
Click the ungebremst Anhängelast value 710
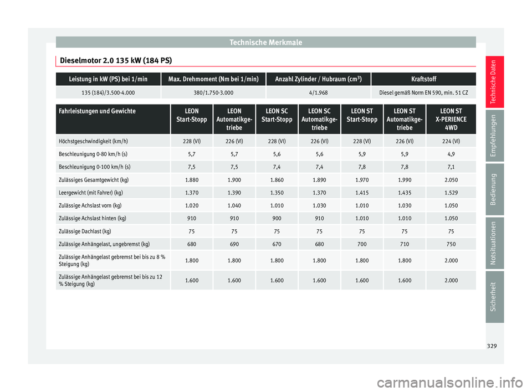(x=405, y=244)
